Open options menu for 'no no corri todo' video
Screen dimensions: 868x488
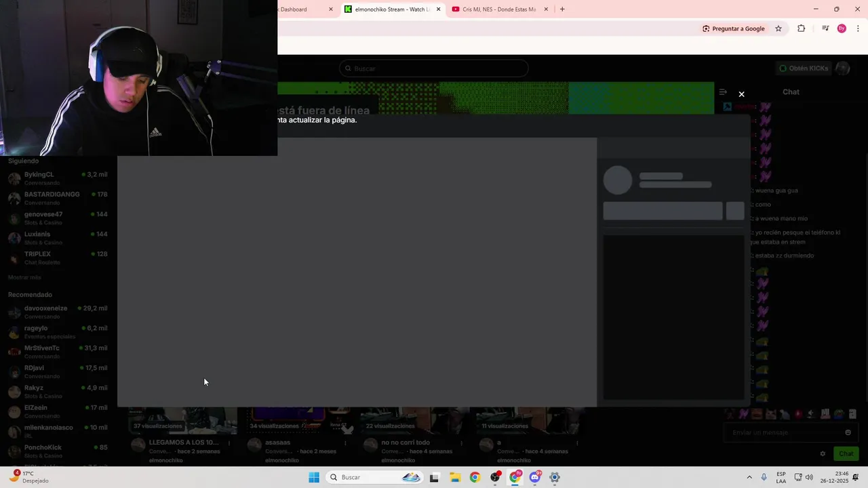coord(461,443)
